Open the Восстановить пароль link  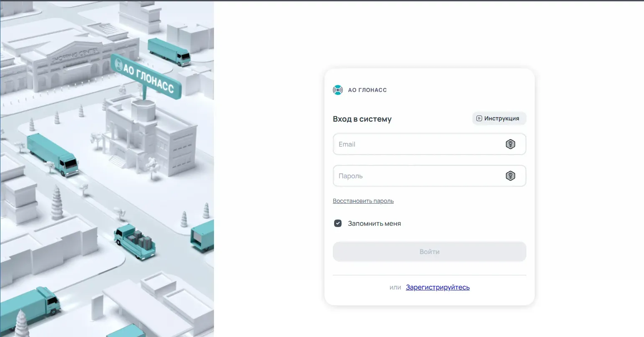[363, 201]
